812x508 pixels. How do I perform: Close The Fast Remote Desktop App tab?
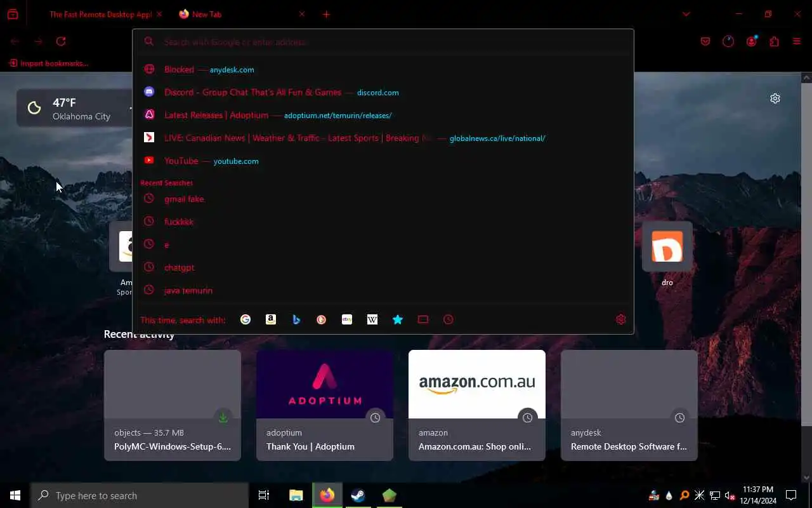click(x=159, y=14)
